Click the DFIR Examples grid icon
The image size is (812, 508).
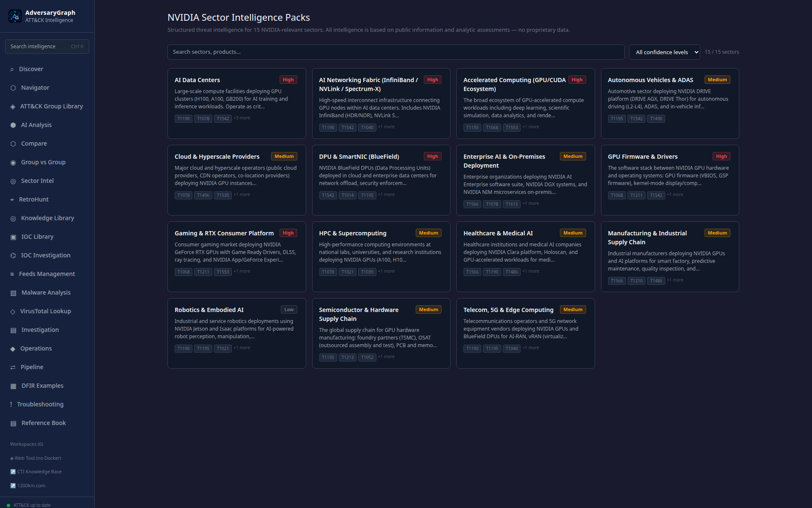point(13,386)
